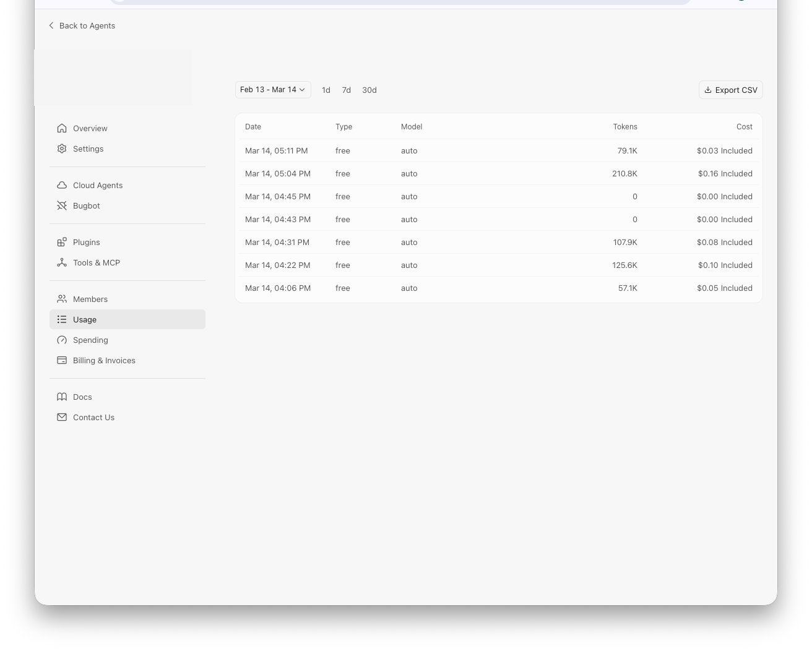Open the Spending section
Screen dimensions: 812x651
click(x=90, y=340)
